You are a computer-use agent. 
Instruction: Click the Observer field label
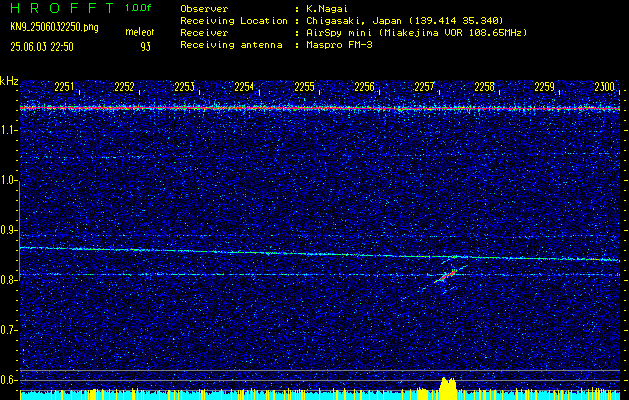point(204,9)
